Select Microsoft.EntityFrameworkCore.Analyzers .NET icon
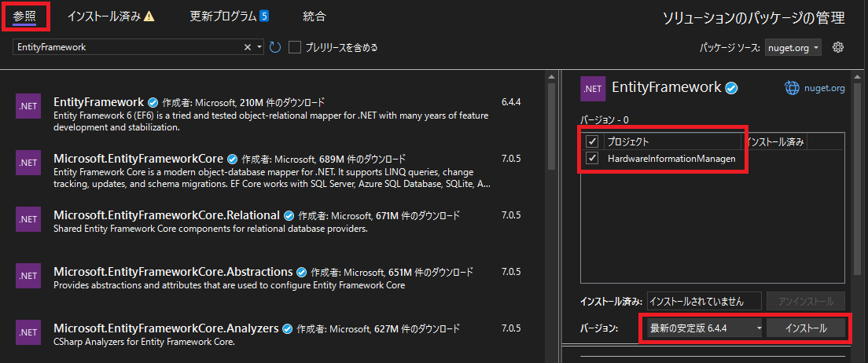The image size is (868, 363). click(28, 332)
